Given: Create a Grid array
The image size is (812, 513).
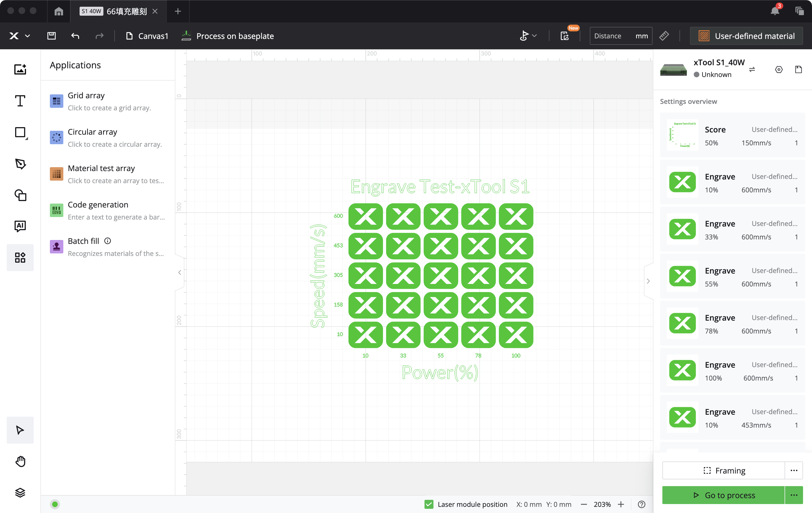Looking at the screenshot, I should click(108, 101).
